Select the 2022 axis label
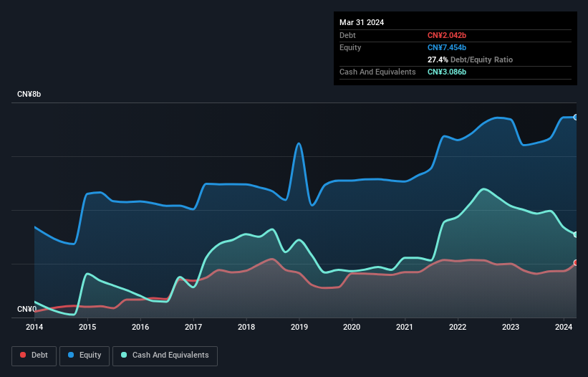This screenshot has height=377, width=588. pos(458,327)
